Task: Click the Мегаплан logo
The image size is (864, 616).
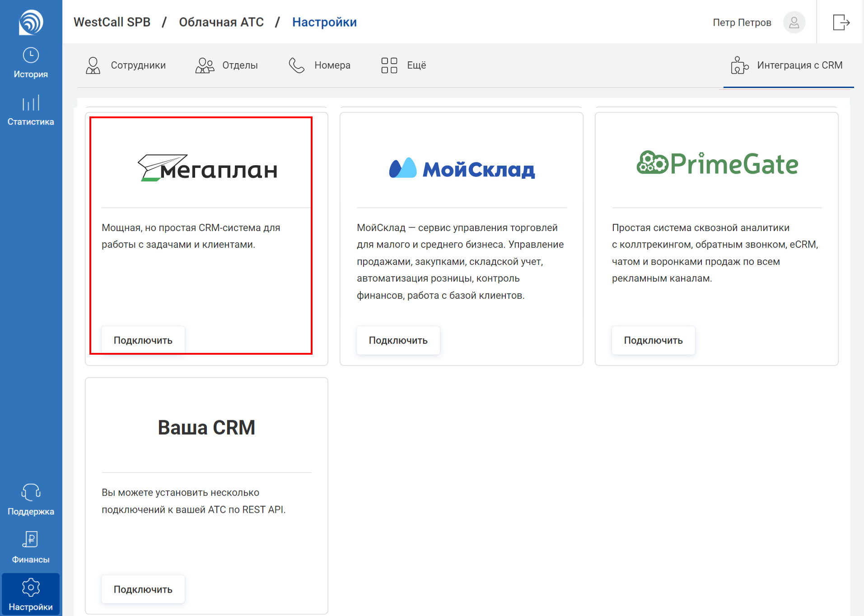Action: pos(207,167)
